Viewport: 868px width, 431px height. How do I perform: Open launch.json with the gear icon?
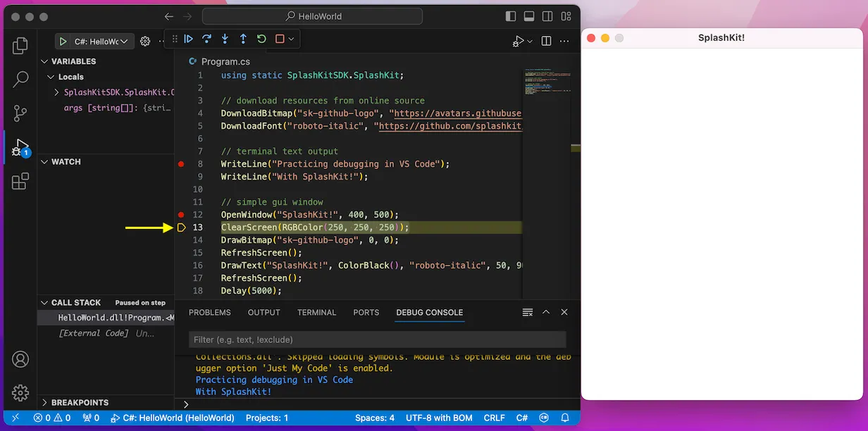click(145, 42)
